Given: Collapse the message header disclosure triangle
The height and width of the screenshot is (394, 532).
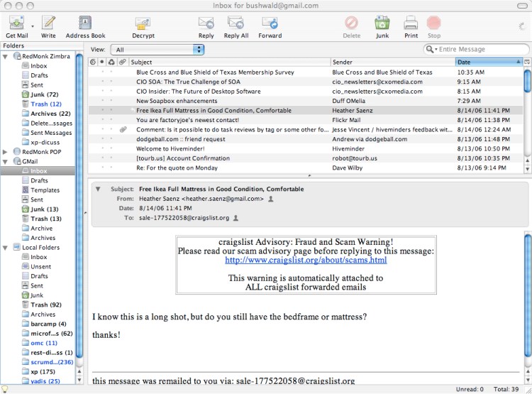Looking at the screenshot, I should [x=98, y=189].
